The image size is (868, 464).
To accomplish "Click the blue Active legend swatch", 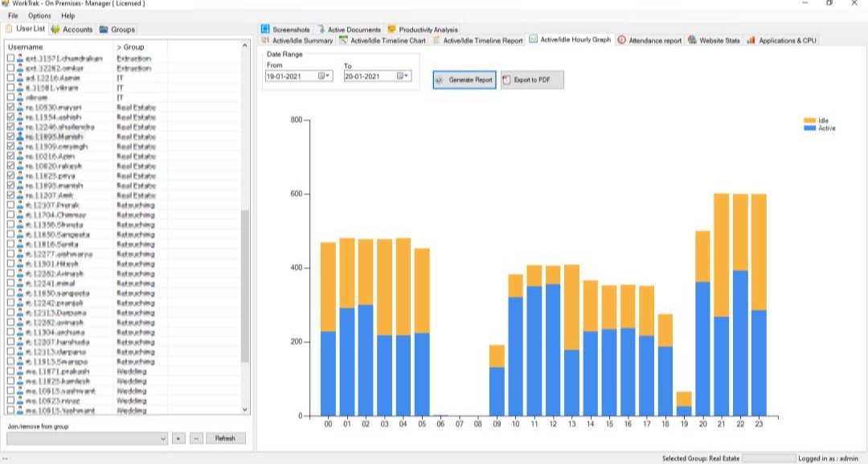I will [809, 128].
